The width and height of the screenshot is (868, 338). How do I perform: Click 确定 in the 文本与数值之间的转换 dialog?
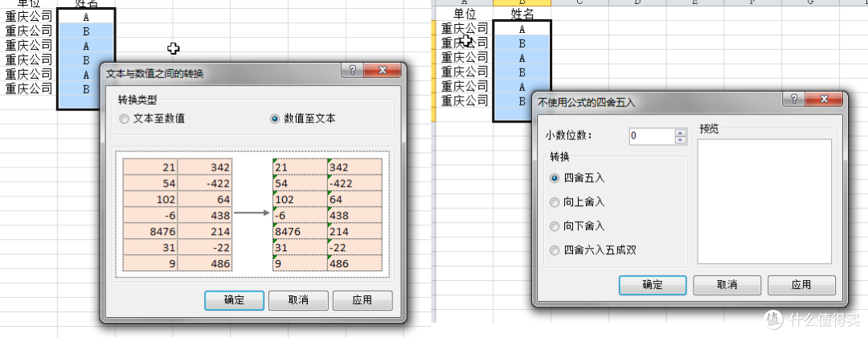pos(235,300)
